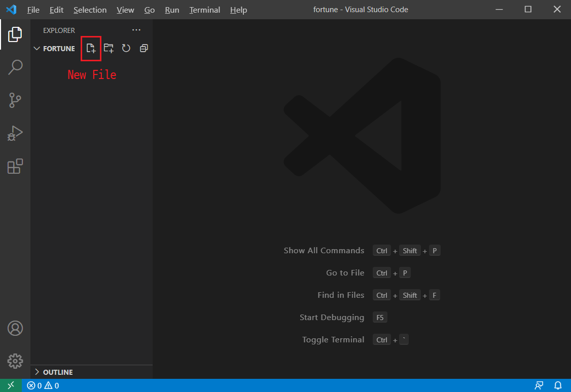571x392 pixels.
Task: Create a new file in FORTUNE
Action: (x=91, y=48)
